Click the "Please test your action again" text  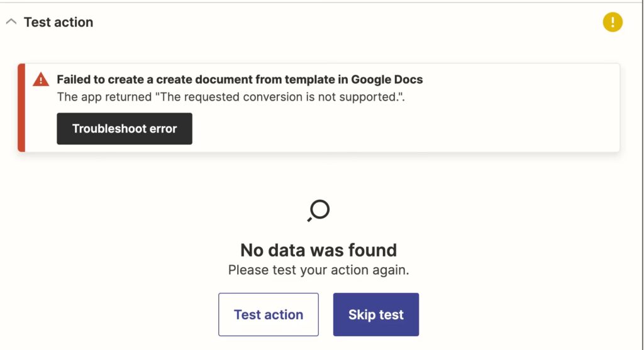pyautogui.click(x=318, y=270)
